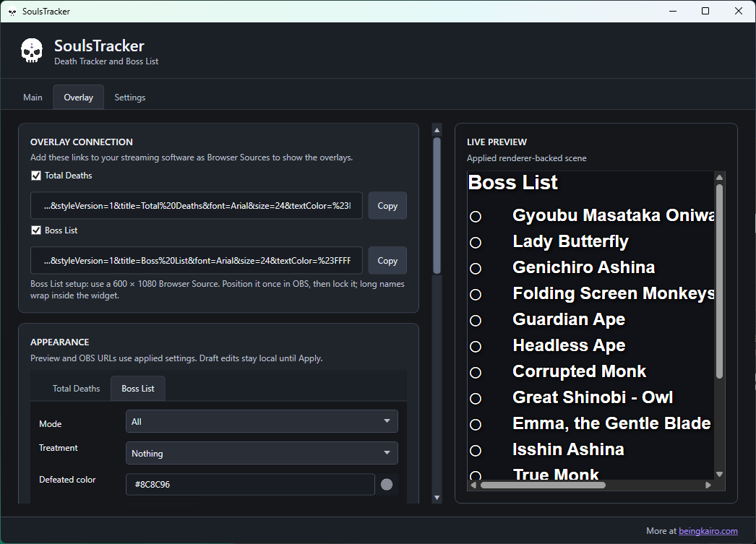Click the Boss List overlay URL field
Viewport: 756px width, 544px height.
coord(197,261)
